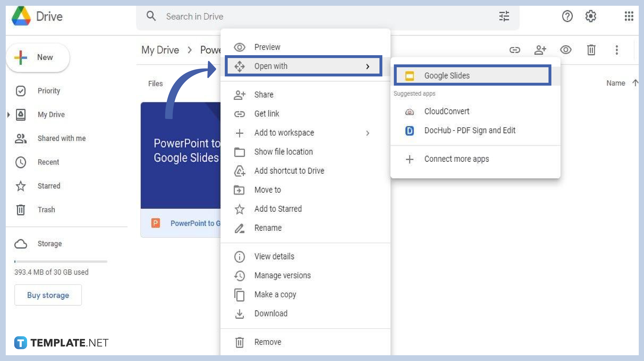Screen dimensions: 644x361
Task: Open the Recent section
Action: 48,162
